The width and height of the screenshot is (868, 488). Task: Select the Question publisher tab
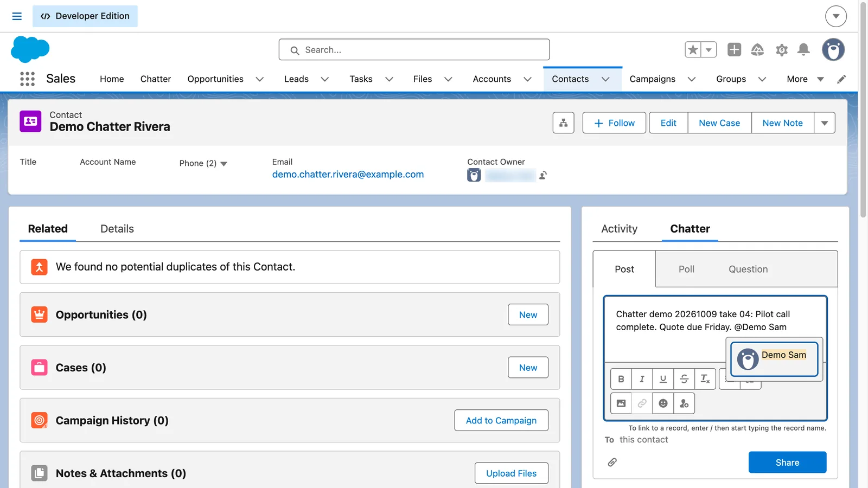click(748, 269)
